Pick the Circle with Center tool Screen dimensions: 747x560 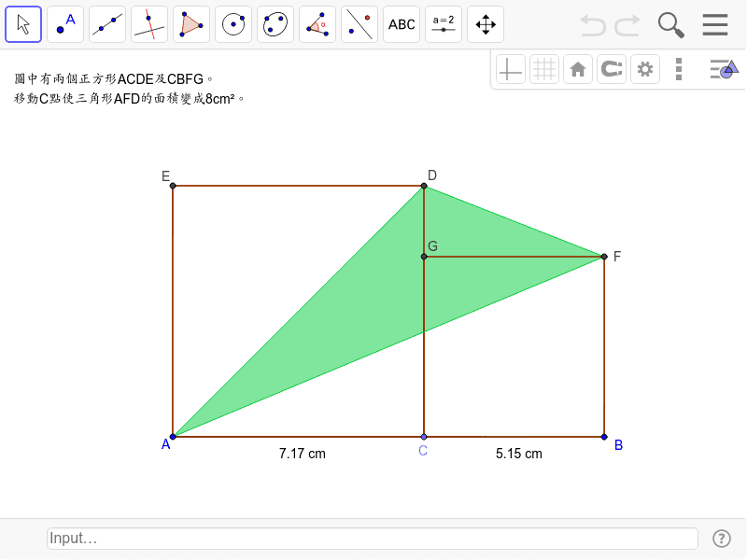click(233, 23)
